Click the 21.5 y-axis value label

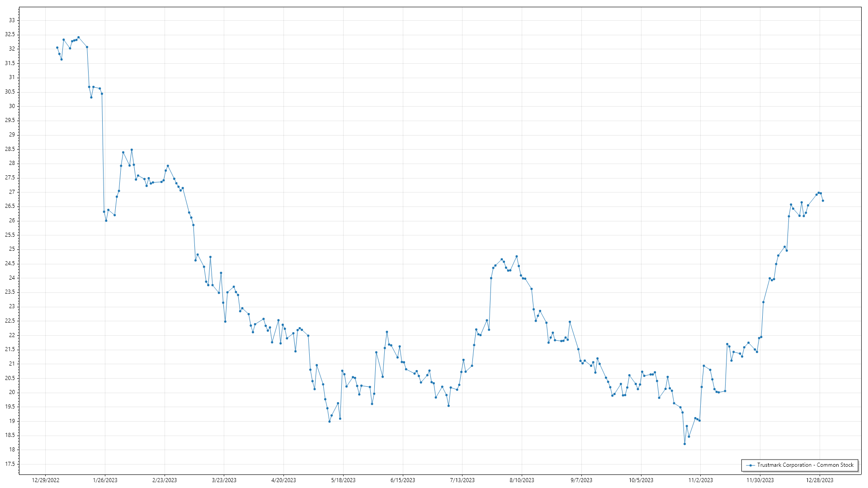(x=10, y=350)
